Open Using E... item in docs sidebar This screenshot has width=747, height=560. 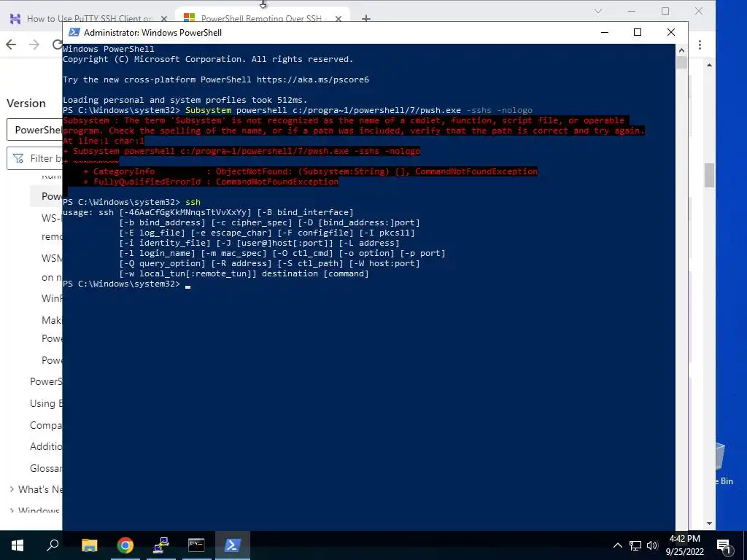click(46, 403)
